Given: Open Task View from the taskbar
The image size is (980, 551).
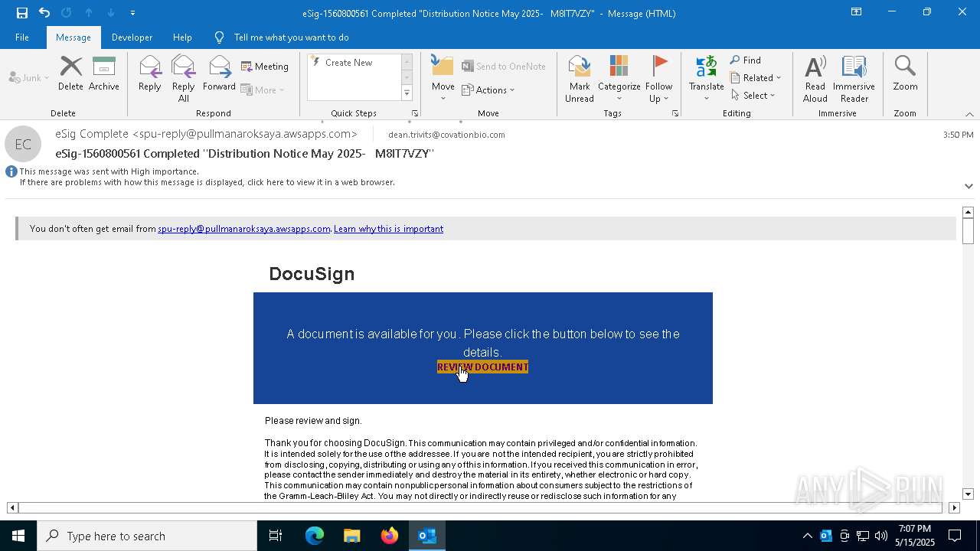Looking at the screenshot, I should point(276,536).
